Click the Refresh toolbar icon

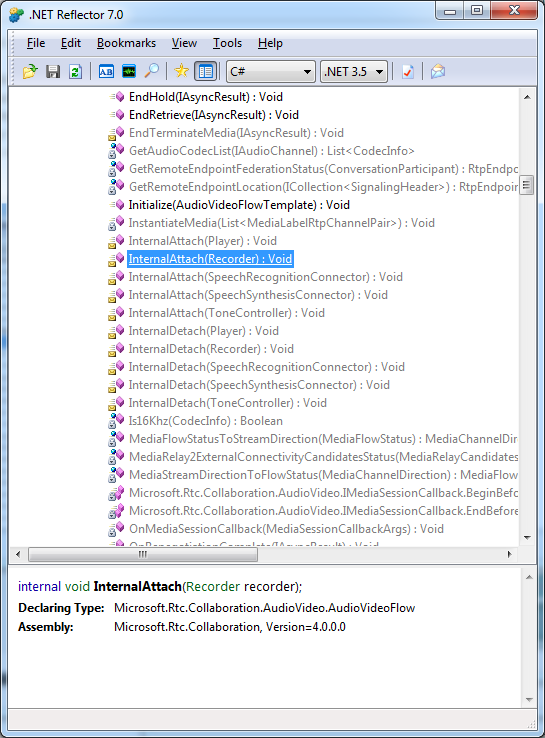[75, 72]
